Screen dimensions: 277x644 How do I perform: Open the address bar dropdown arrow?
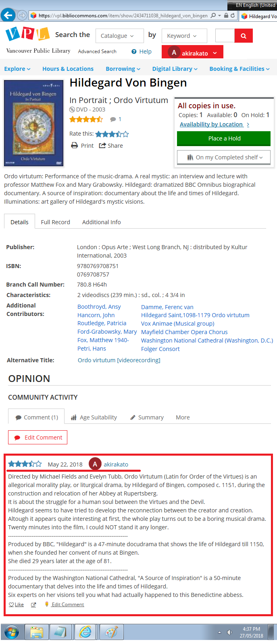point(219,15)
